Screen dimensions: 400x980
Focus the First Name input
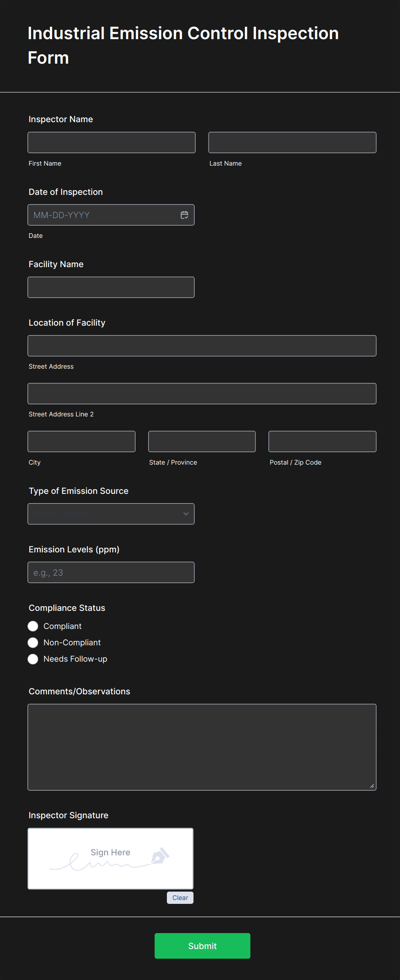(x=111, y=142)
